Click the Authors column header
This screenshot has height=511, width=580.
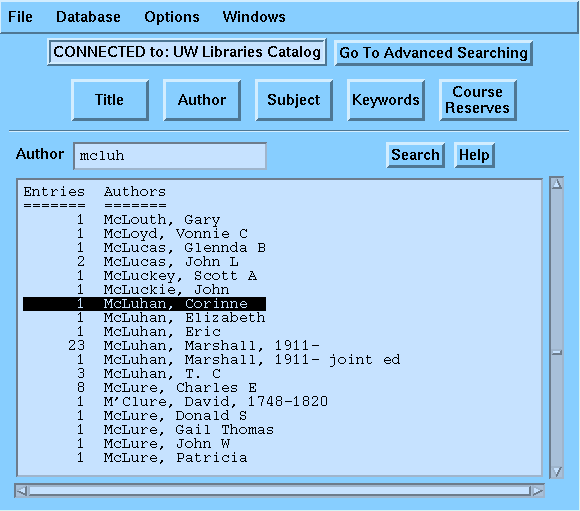[135, 192]
